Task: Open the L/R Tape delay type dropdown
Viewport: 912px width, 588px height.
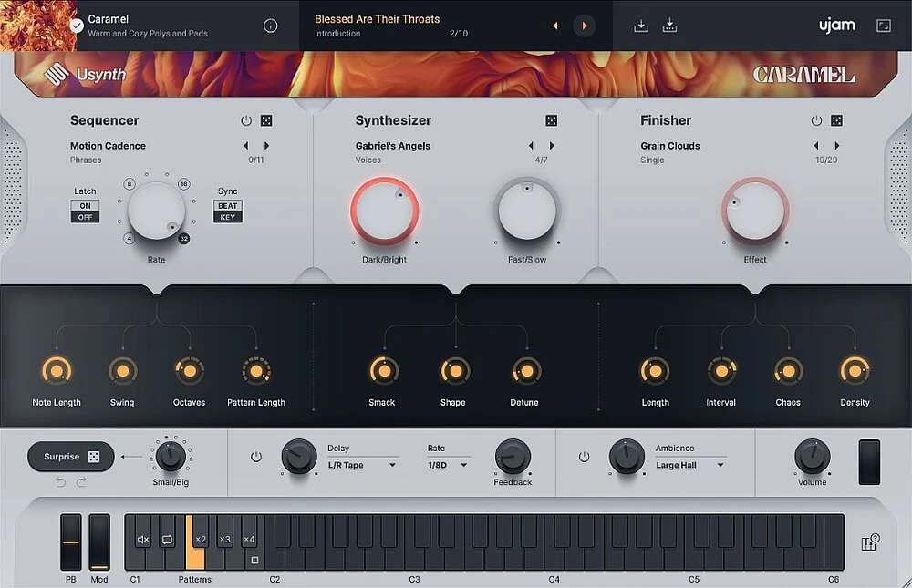Action: pyautogui.click(x=363, y=465)
